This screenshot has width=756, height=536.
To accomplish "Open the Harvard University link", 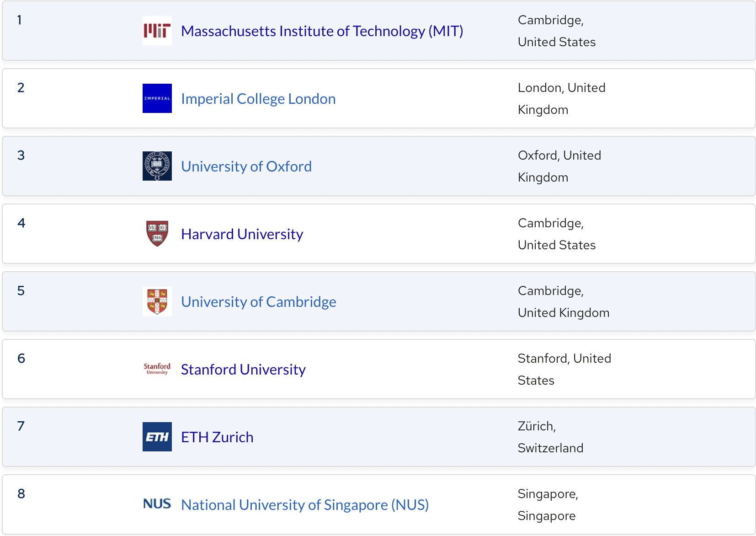I will [x=242, y=234].
